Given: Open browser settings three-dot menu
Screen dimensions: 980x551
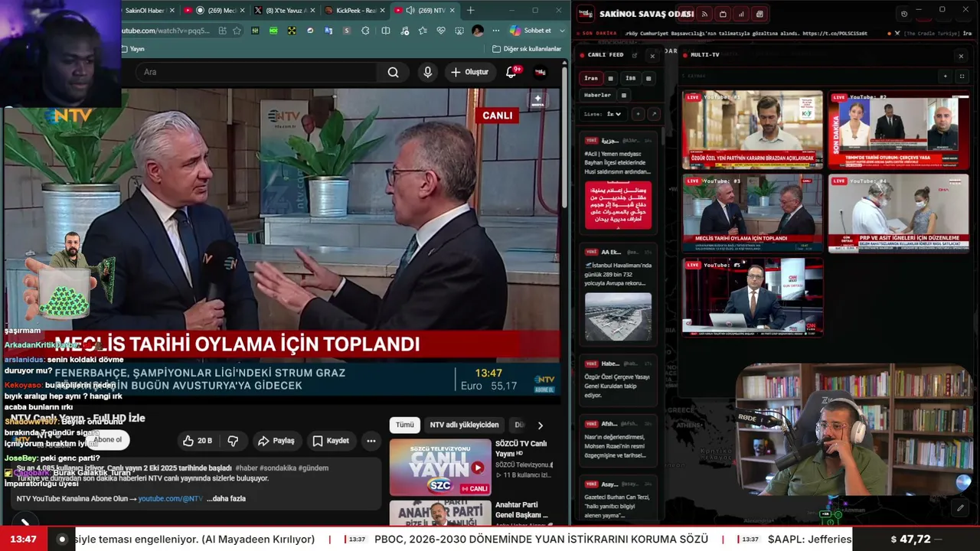Looking at the screenshot, I should point(495,31).
